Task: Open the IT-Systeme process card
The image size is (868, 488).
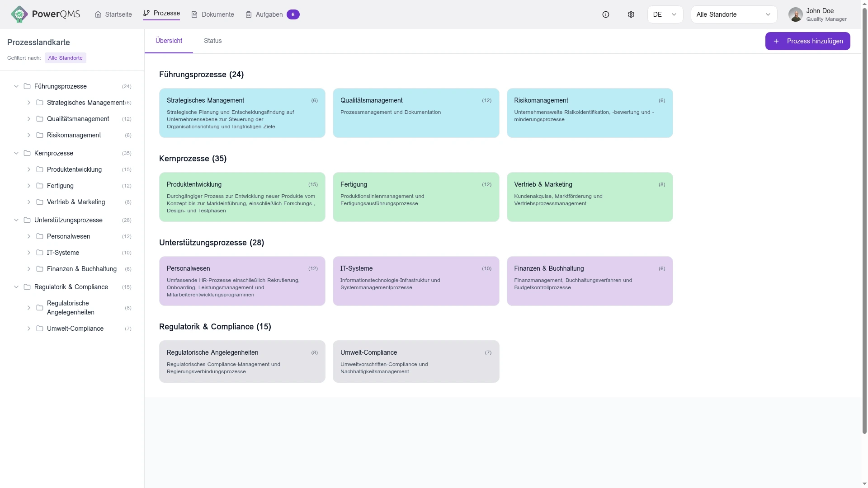Action: tap(416, 281)
